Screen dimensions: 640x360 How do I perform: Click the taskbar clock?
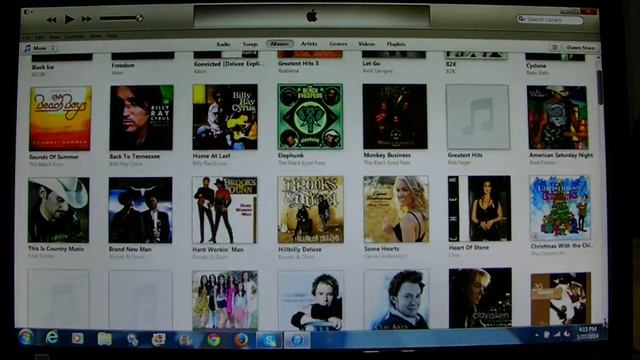coord(587,332)
